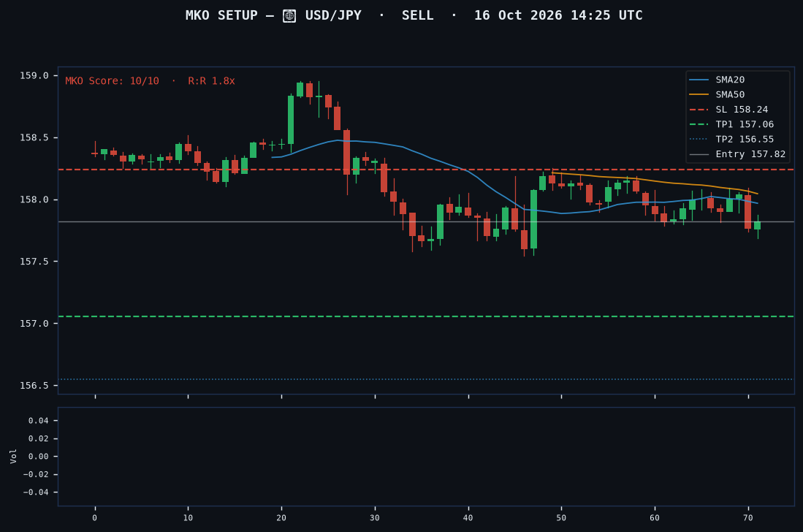Image resolution: width=803 pixels, height=532 pixels.
Task: Click the x-axis tick label 50
Action: coord(561,518)
